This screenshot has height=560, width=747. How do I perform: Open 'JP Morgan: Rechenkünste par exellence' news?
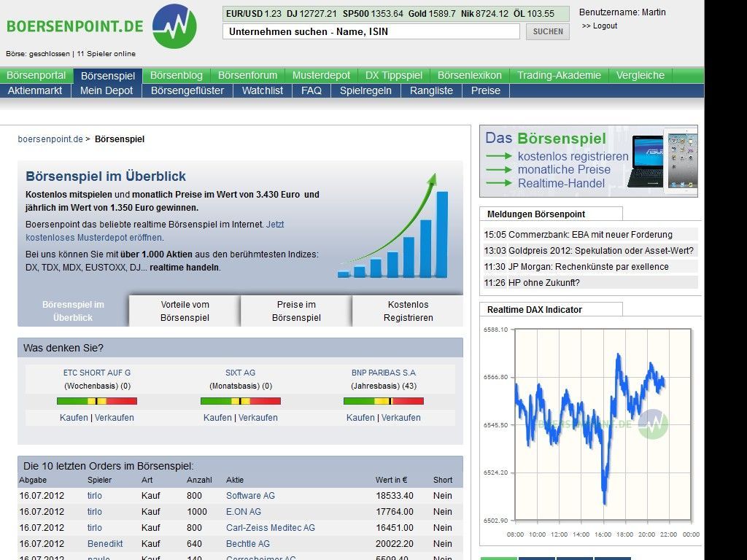tap(589, 267)
